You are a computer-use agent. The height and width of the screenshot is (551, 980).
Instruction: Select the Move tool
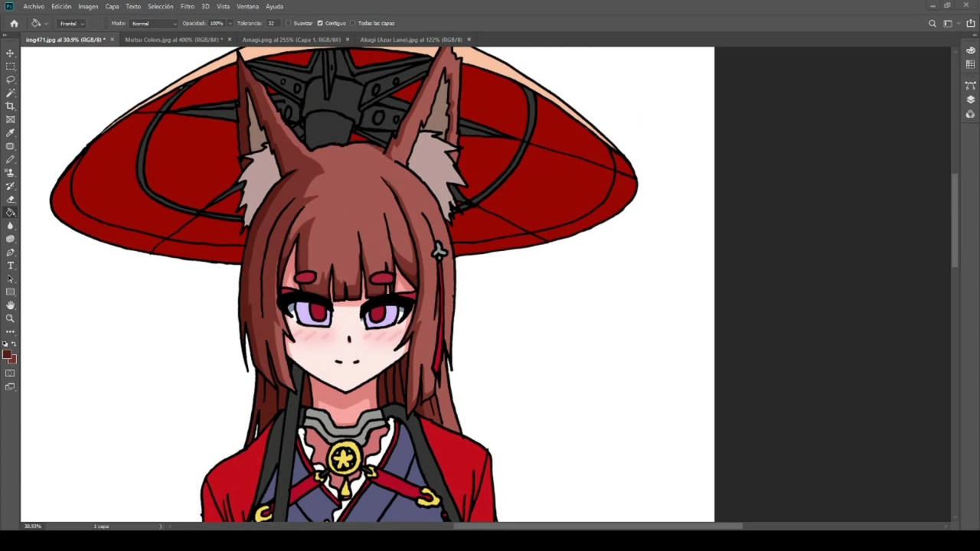[x=10, y=53]
